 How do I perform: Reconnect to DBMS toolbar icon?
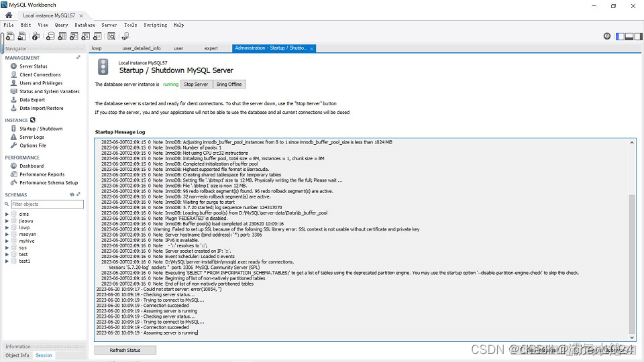click(125, 36)
